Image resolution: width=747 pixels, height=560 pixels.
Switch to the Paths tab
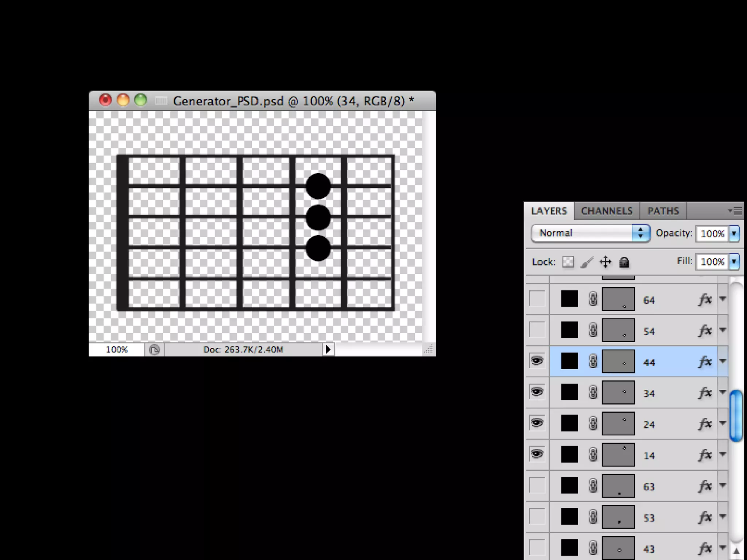663,211
